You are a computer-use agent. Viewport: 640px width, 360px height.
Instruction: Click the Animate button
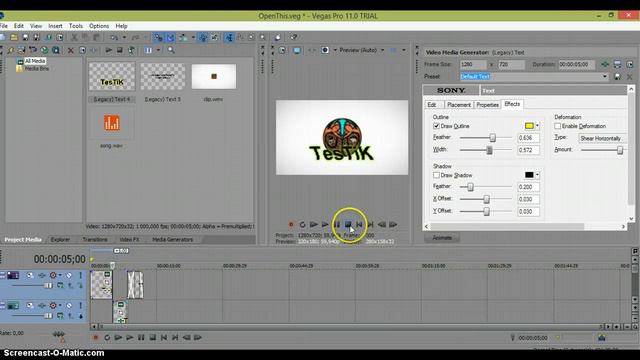[442, 238]
